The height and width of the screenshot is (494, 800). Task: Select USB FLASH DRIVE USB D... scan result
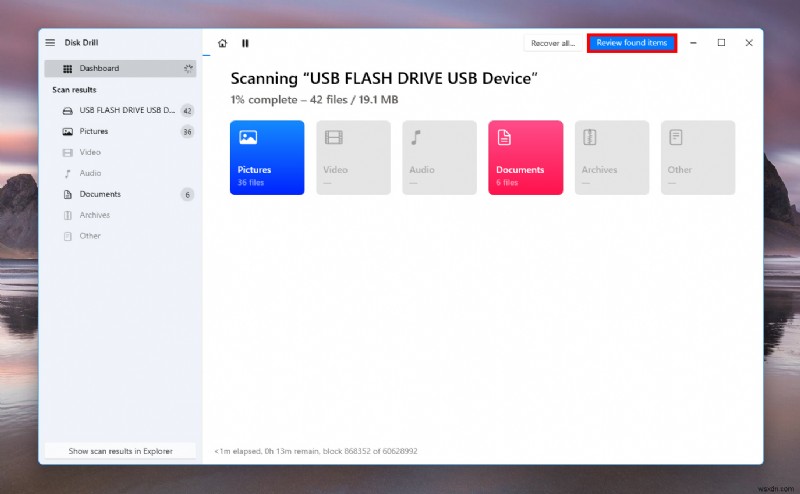(120, 110)
